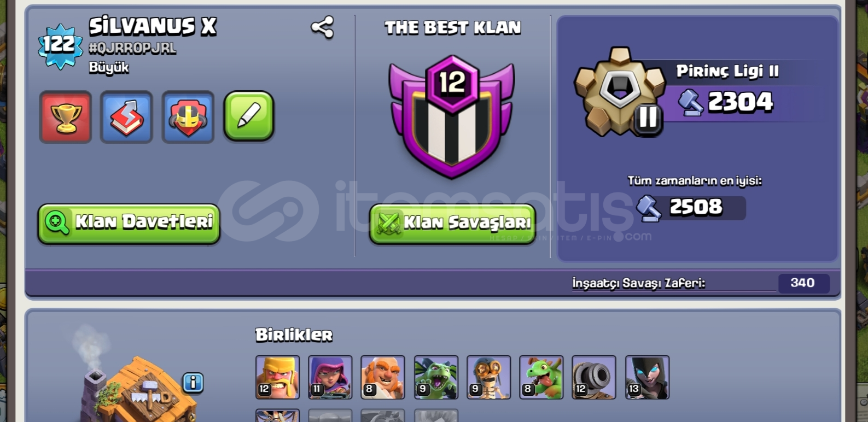Select the Beta Minion troop level 9

pyautogui.click(x=436, y=377)
